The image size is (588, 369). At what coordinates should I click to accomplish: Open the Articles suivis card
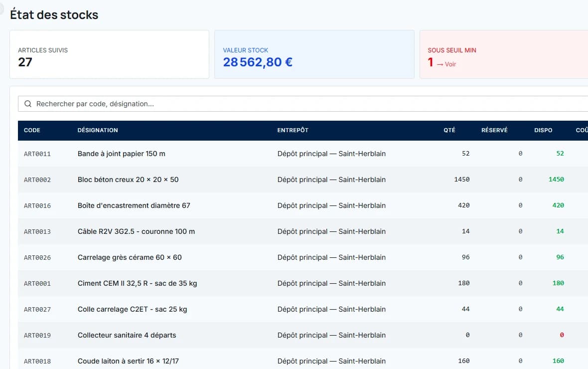pyautogui.click(x=109, y=54)
